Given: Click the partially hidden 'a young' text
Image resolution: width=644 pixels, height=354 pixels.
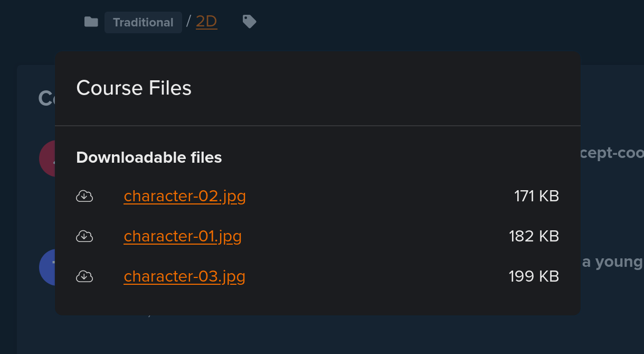Looking at the screenshot, I should coord(612,262).
